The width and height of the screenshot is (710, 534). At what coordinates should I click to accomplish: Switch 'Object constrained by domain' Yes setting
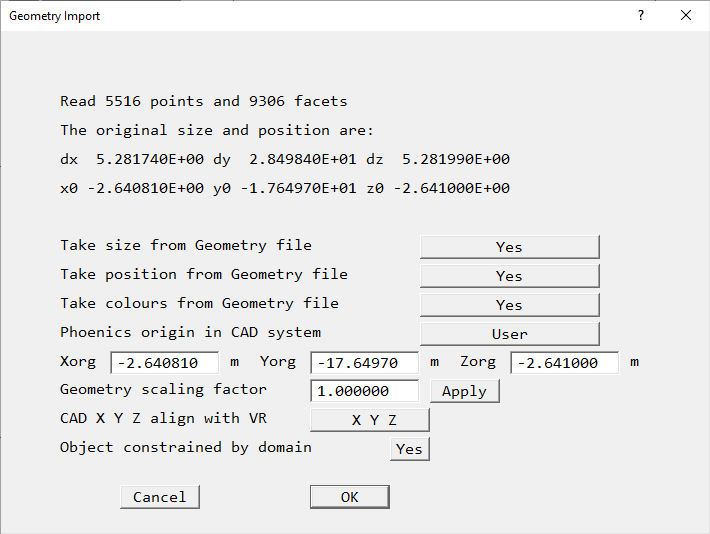coord(409,449)
